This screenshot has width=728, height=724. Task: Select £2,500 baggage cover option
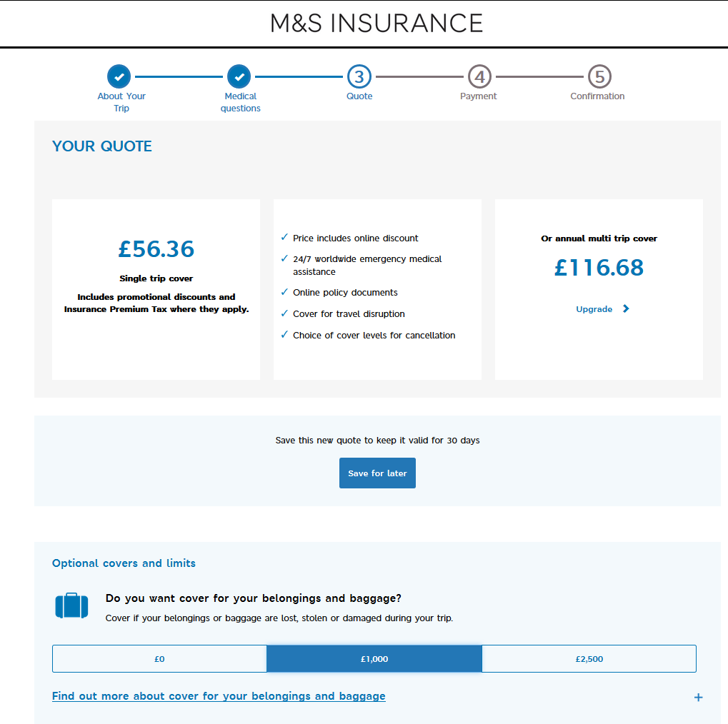(589, 658)
